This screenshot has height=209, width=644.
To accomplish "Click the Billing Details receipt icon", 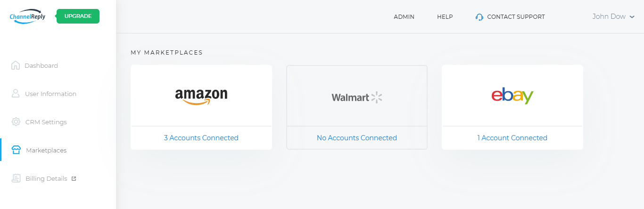I will [x=16, y=178].
